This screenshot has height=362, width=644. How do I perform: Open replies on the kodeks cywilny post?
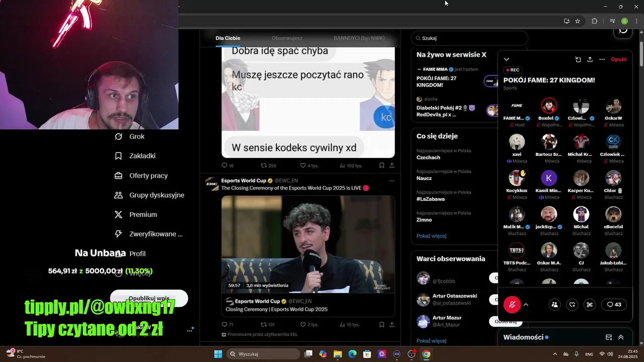tap(227, 165)
